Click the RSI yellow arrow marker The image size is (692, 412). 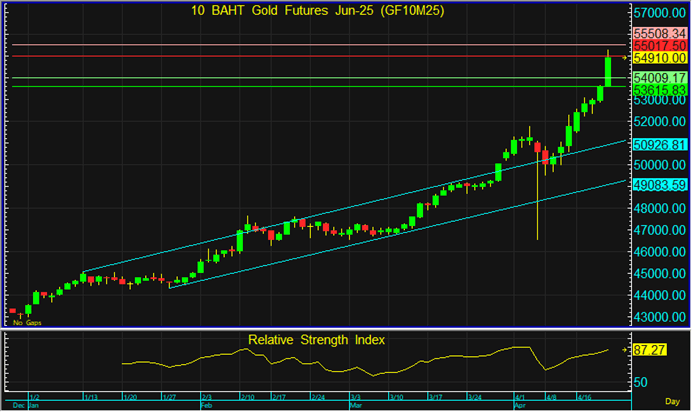point(626,350)
